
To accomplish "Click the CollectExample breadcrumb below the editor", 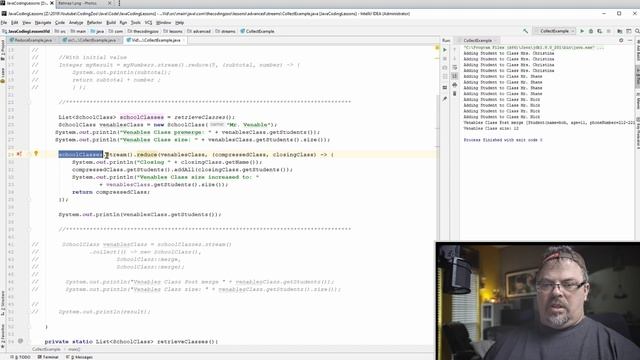I will tap(46, 349).
